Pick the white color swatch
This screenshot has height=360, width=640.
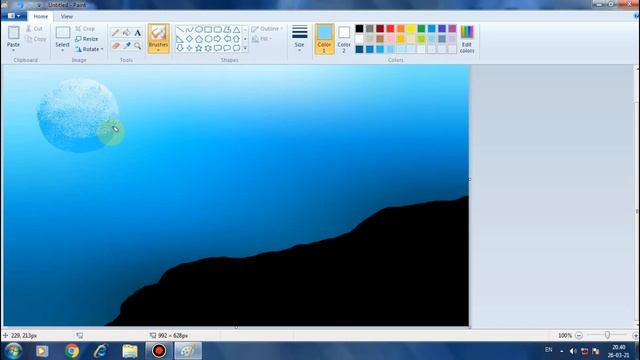(359, 39)
